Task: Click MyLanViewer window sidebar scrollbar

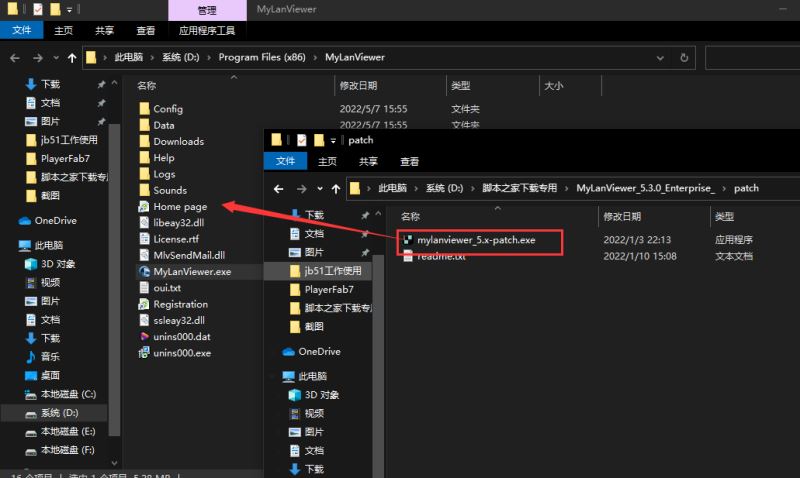Action: click(x=114, y=280)
